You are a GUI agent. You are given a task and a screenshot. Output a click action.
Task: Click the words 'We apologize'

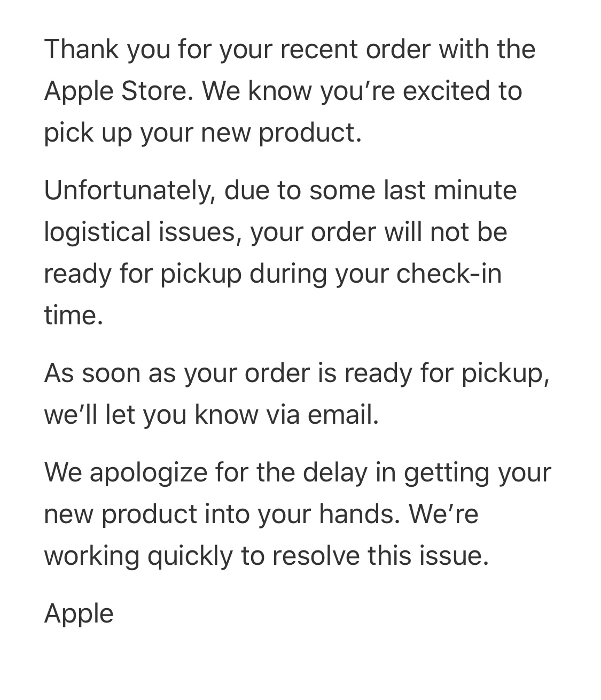(126, 473)
